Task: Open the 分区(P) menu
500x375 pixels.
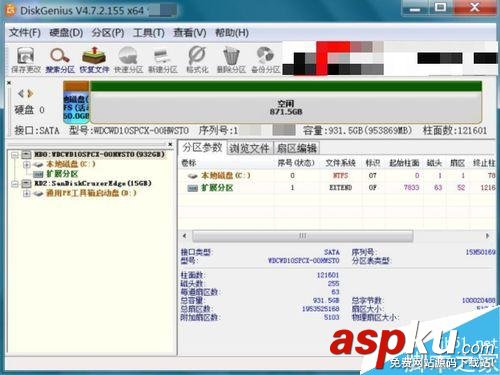Action: pyautogui.click(x=108, y=33)
